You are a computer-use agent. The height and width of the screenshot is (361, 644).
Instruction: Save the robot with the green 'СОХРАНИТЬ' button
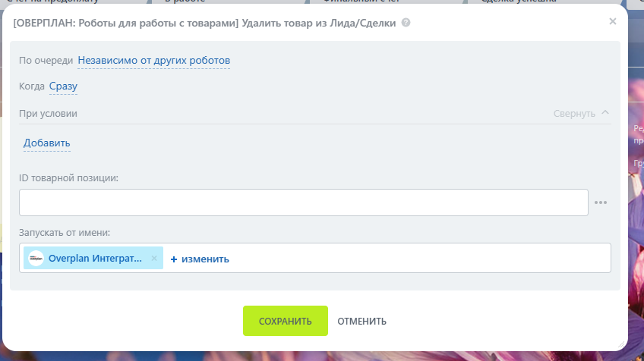coord(286,321)
